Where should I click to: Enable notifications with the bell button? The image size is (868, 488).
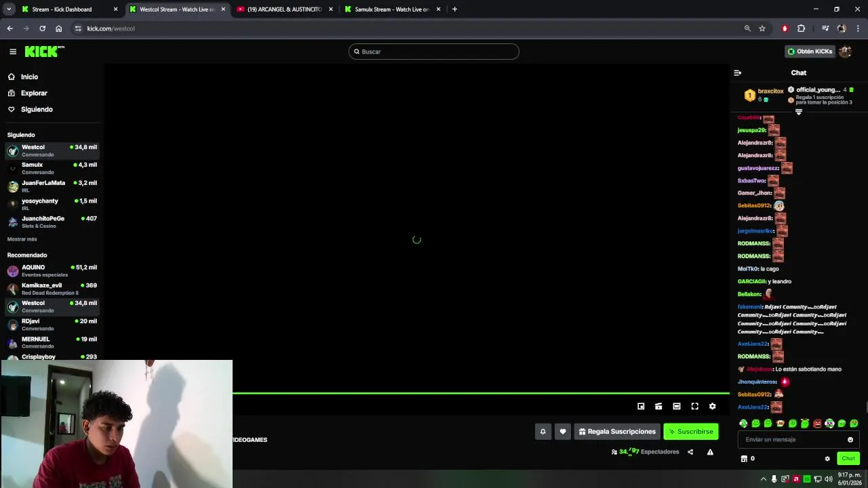point(542,431)
